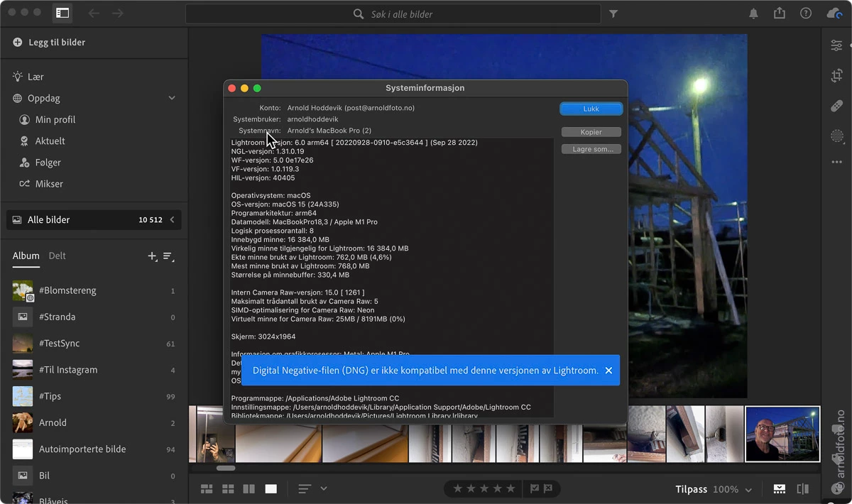Image resolution: width=852 pixels, height=504 pixels.
Task: Open the search filter funnel
Action: point(613,13)
